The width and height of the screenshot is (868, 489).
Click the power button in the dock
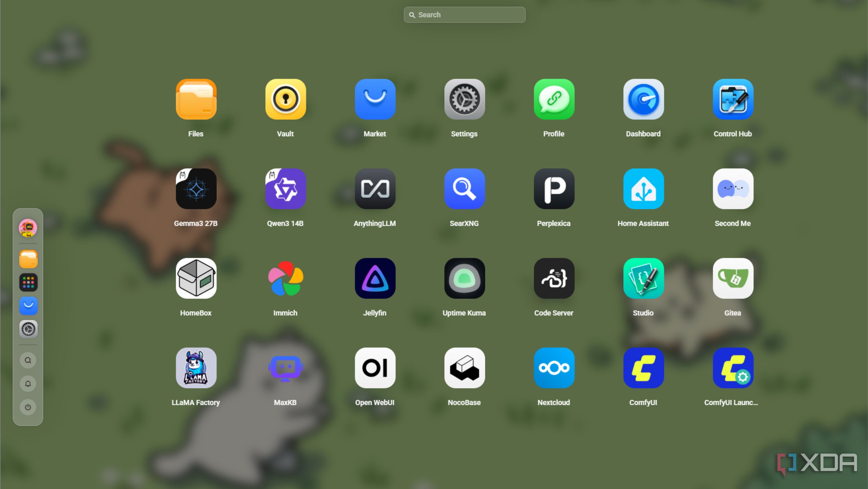[x=28, y=407]
